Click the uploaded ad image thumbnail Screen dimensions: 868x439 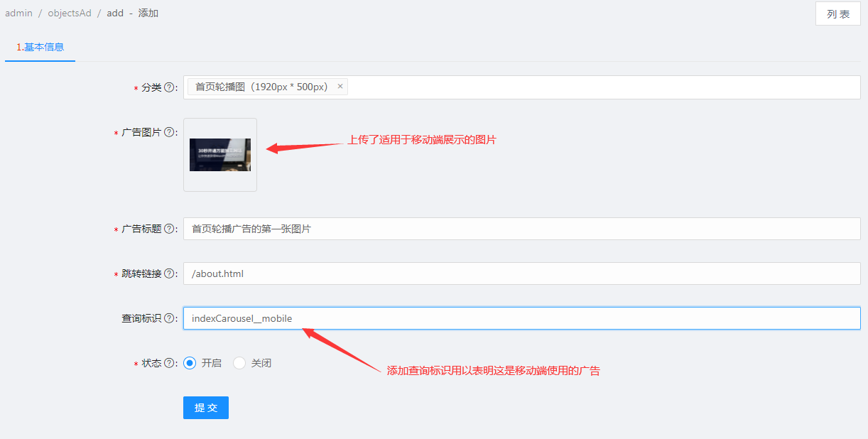220,155
